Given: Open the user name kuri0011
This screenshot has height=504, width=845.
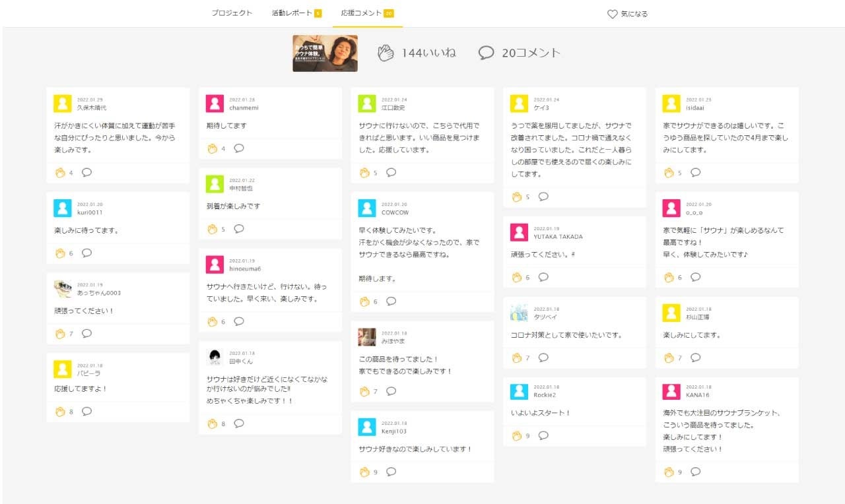Looking at the screenshot, I should pos(90,212).
